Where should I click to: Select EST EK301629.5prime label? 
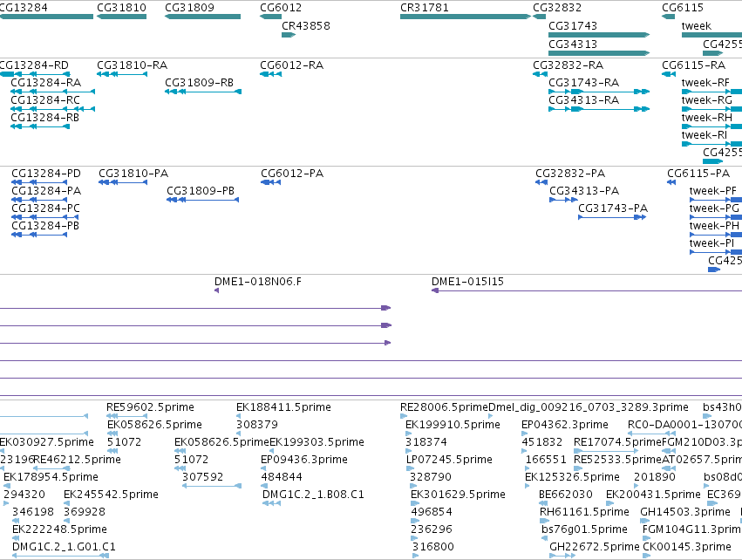(x=458, y=495)
